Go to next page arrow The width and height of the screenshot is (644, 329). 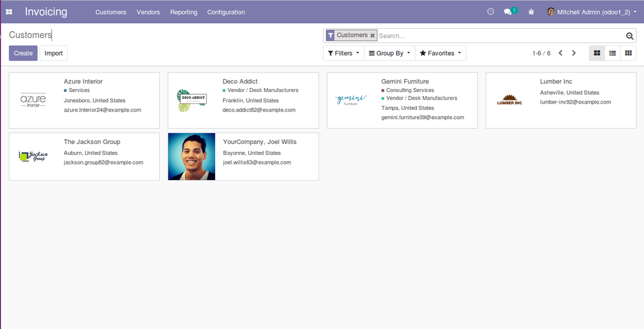click(x=574, y=53)
